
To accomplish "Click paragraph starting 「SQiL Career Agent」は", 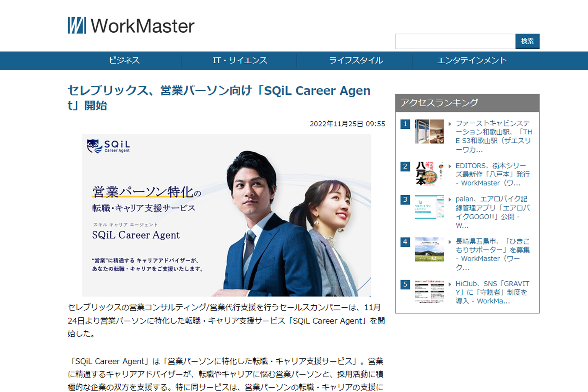I will pos(226,374).
